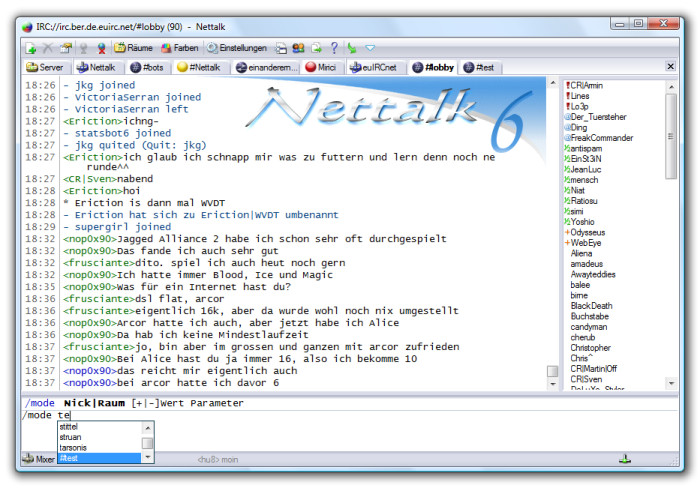Image resolution: width=700 pixels, height=488 pixels.
Task: Open Einstellungen settings
Action: tap(237, 48)
